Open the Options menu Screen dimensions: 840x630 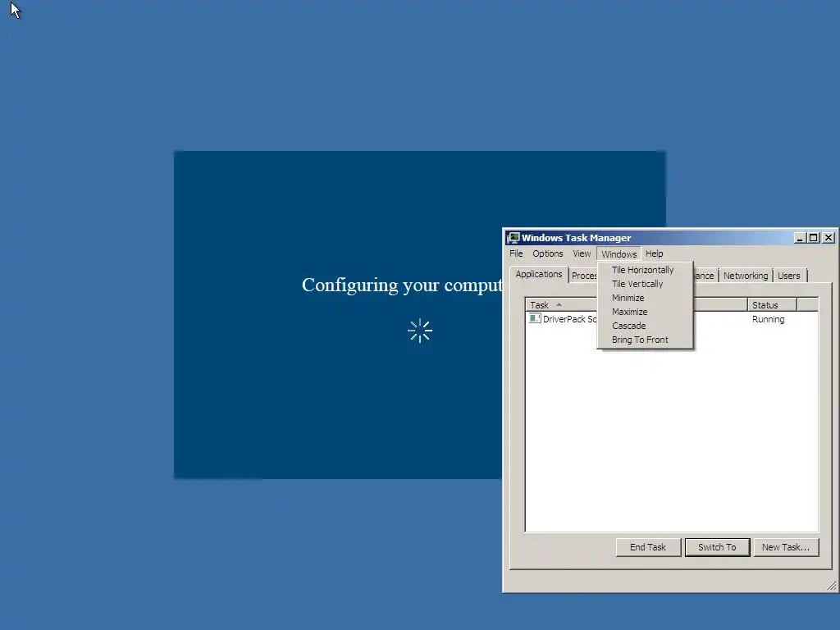[547, 253]
